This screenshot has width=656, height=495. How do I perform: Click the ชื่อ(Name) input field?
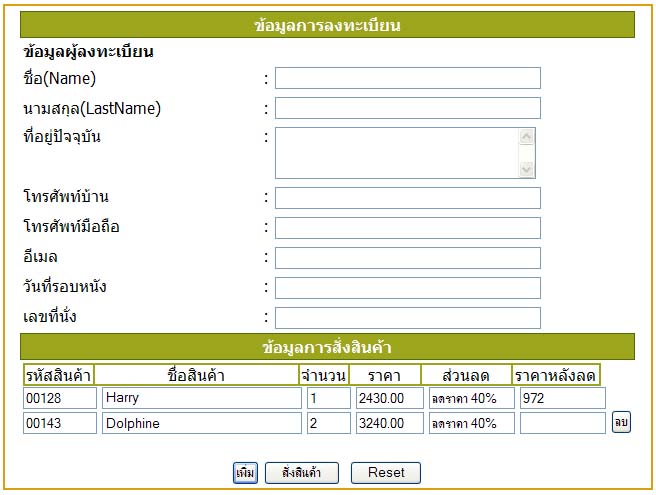[407, 78]
